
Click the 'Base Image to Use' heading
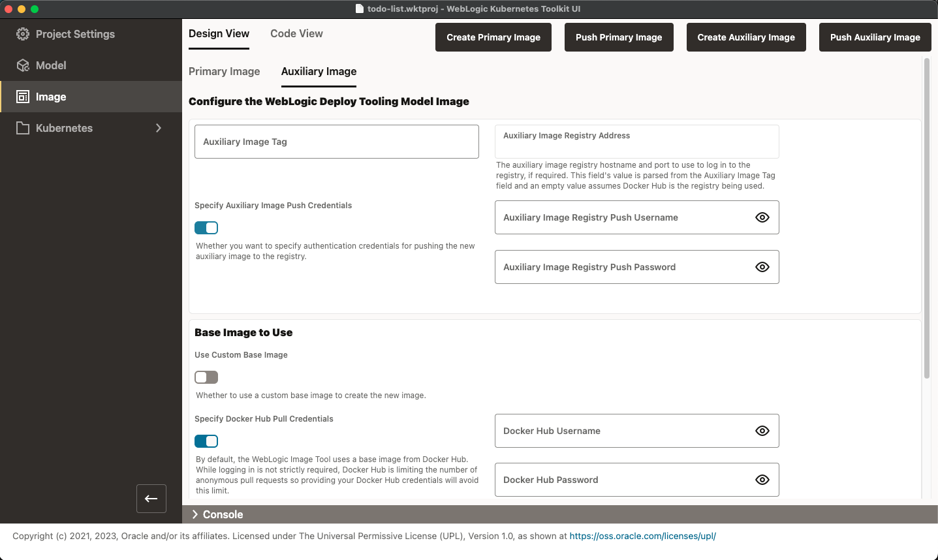click(243, 333)
